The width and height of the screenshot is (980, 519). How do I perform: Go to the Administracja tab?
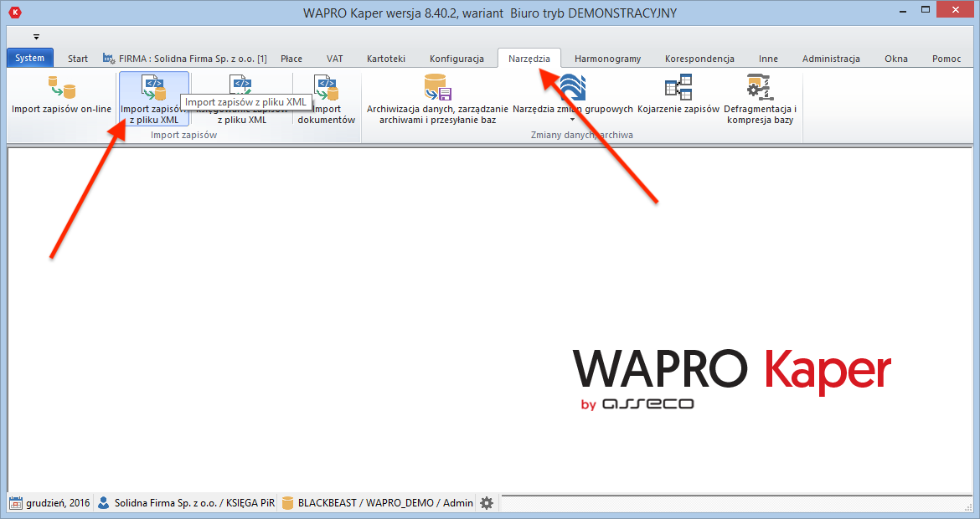point(831,59)
